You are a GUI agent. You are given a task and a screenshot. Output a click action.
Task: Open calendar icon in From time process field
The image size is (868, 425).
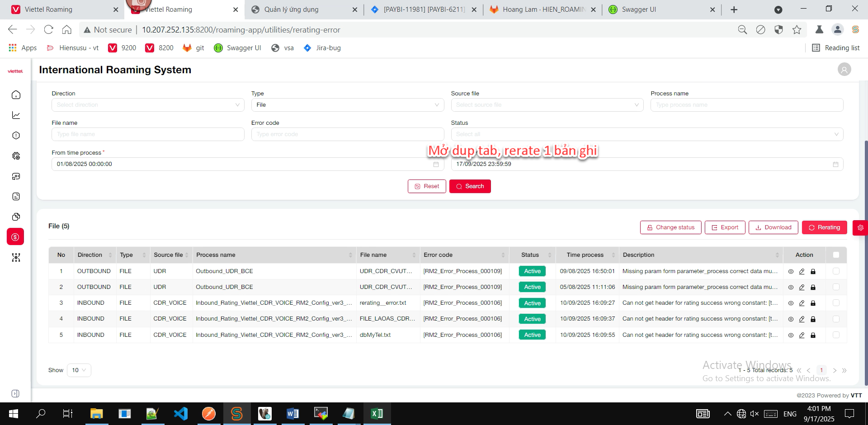pyautogui.click(x=436, y=164)
